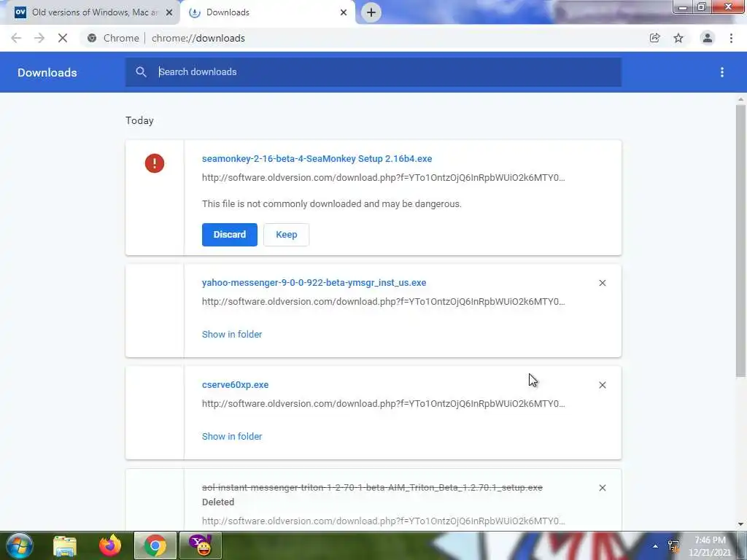Launch Firefox from the taskbar

[x=110, y=545]
